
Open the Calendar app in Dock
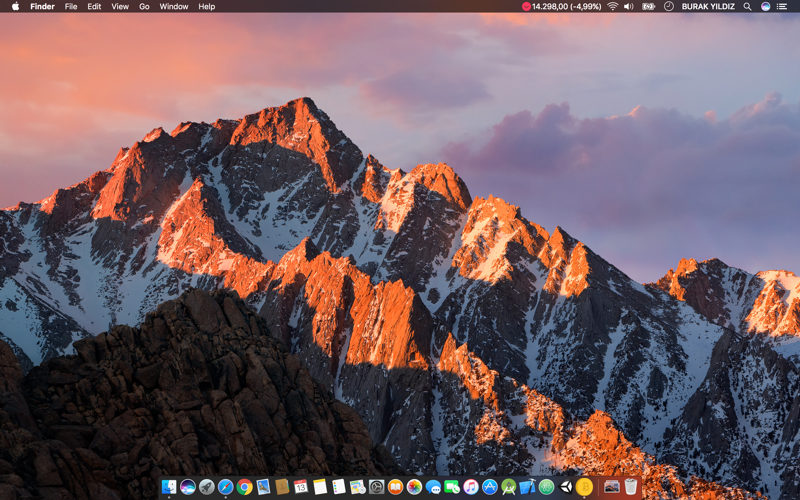(x=301, y=487)
